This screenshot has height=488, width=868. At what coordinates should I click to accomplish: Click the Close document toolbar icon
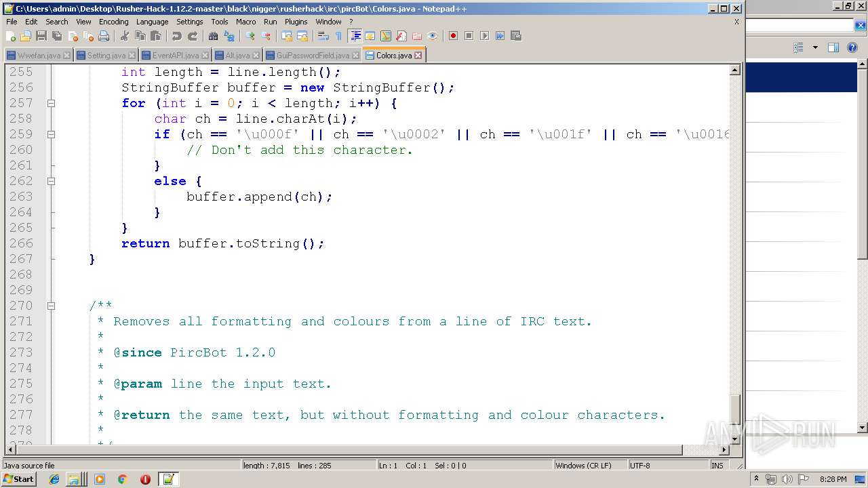(73, 36)
